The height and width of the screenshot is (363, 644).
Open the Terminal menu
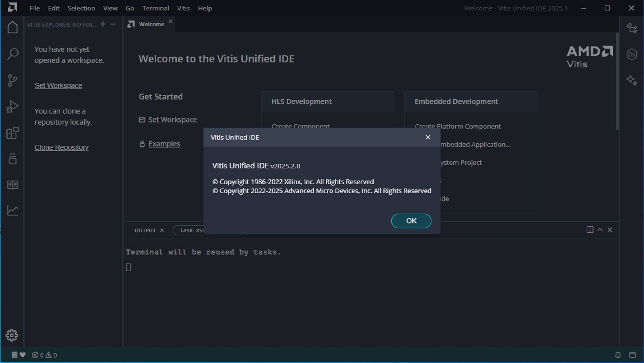point(155,8)
